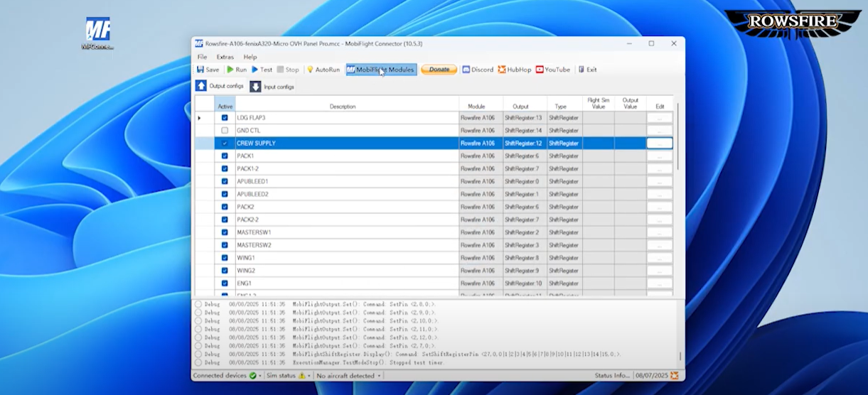Open HubHop from toolbar
868x395 pixels.
tap(515, 70)
